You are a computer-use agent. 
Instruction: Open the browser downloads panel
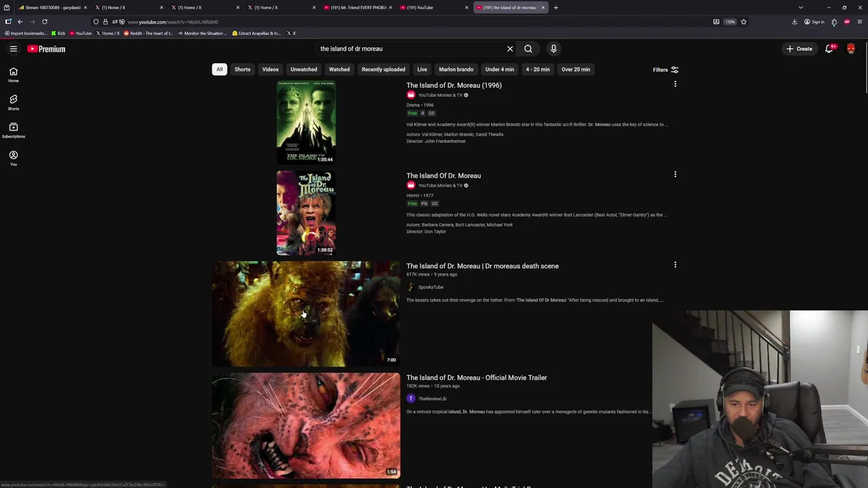point(794,22)
